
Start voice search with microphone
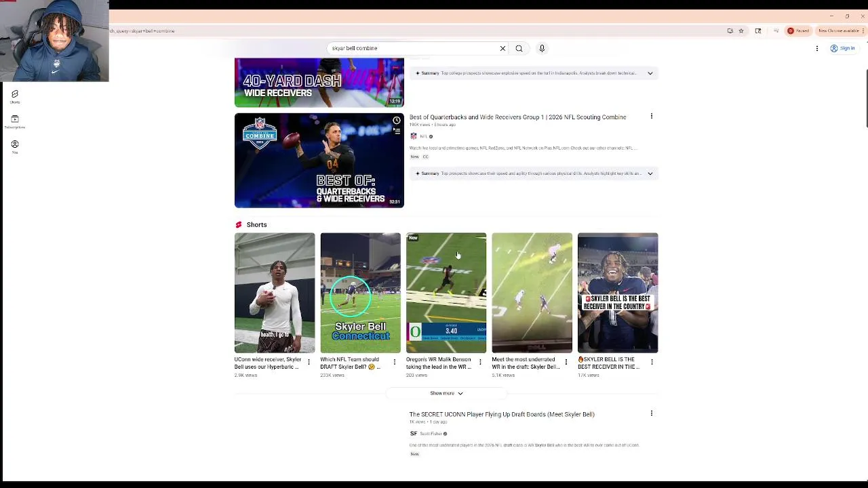coord(542,48)
